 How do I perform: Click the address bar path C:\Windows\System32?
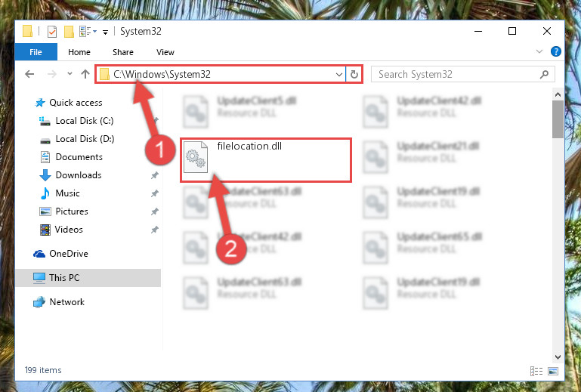pos(162,74)
